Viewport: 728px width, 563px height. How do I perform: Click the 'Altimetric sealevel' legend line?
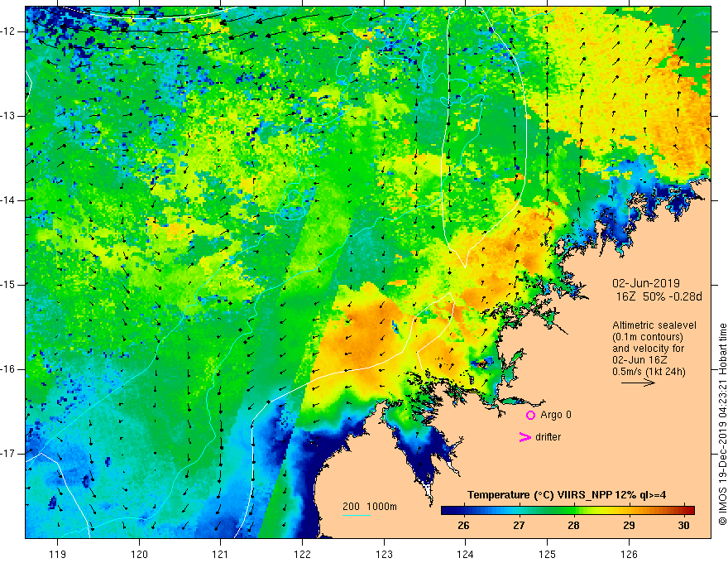coord(654,325)
